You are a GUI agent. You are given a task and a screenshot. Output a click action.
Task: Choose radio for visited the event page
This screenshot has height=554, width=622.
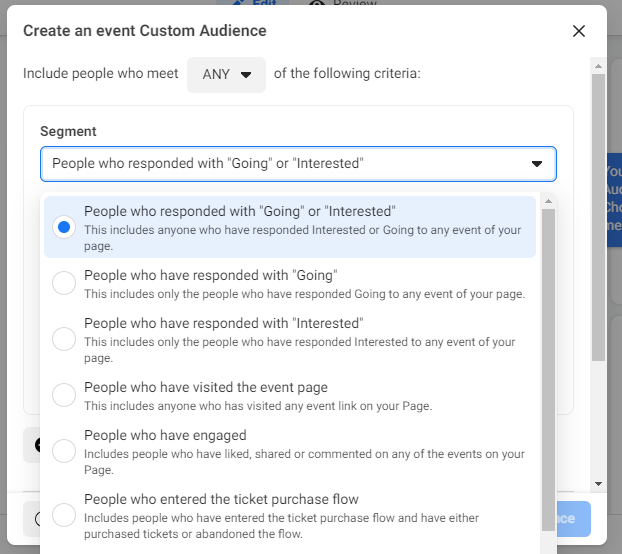point(64,395)
